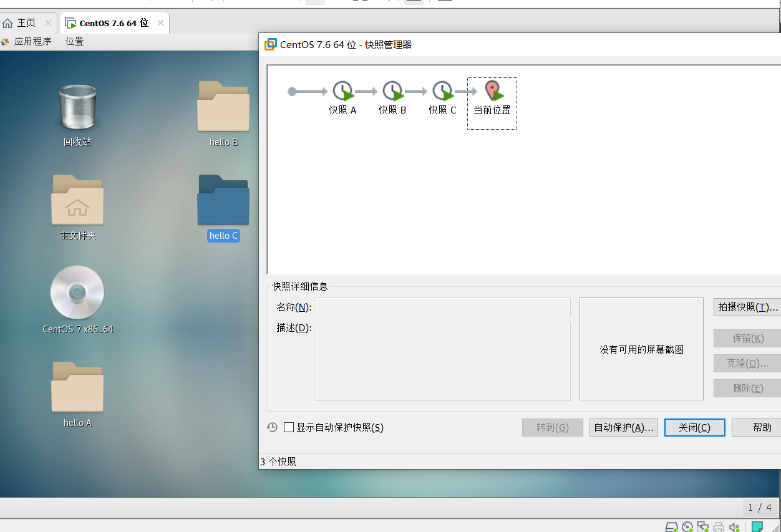Click the 回收站 label text
This screenshot has height=532, width=781.
pyautogui.click(x=77, y=142)
